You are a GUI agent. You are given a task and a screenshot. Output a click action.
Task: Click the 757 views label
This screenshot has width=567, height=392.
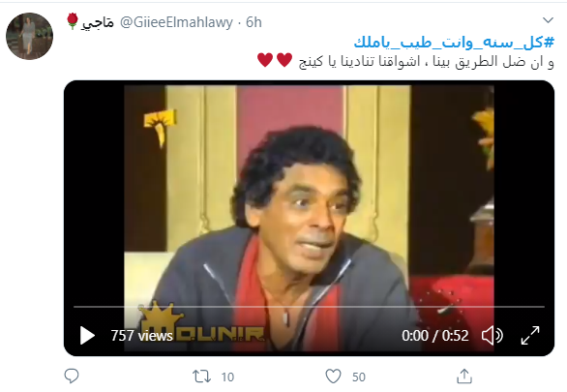141,336
